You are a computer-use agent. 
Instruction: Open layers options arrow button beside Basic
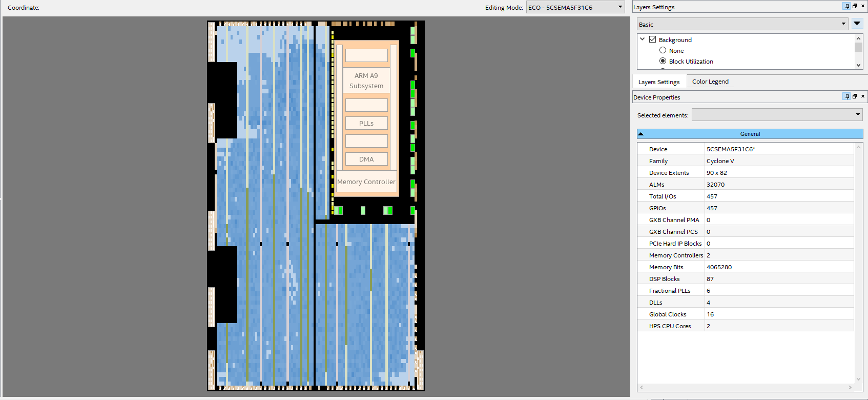(x=857, y=24)
